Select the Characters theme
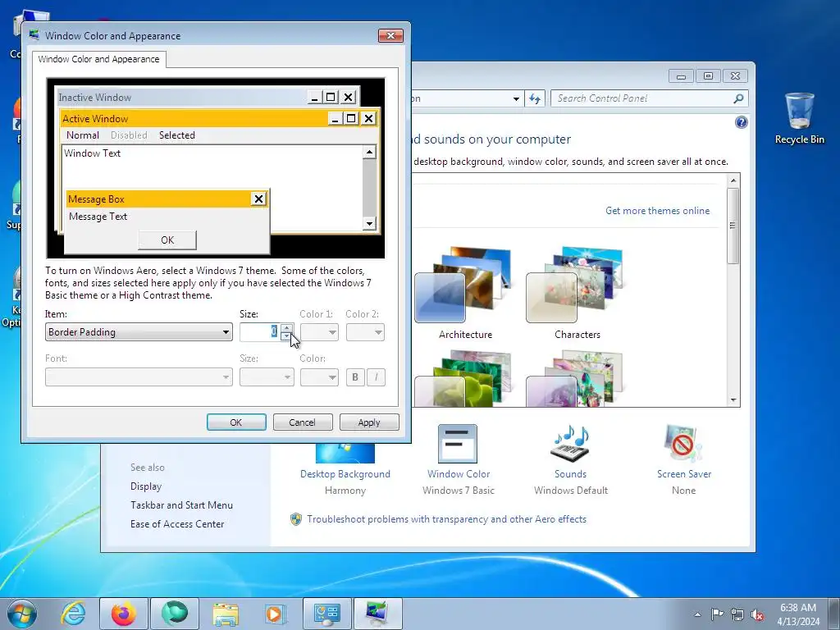The image size is (840, 630). point(577,293)
